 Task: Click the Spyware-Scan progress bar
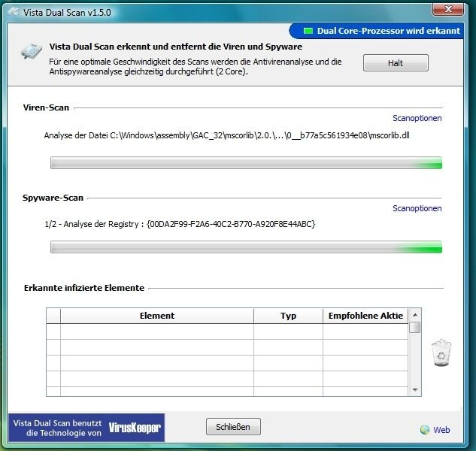pyautogui.click(x=246, y=247)
